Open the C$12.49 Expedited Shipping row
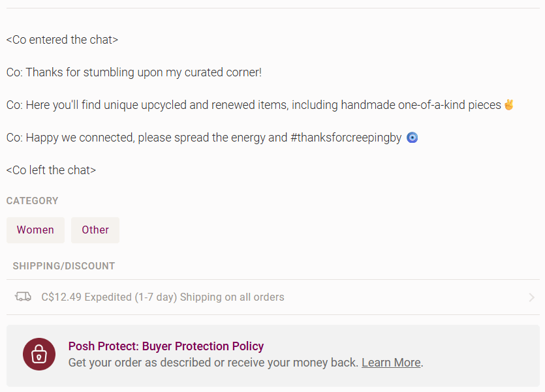The image size is (545, 392). pyautogui.click(x=163, y=297)
